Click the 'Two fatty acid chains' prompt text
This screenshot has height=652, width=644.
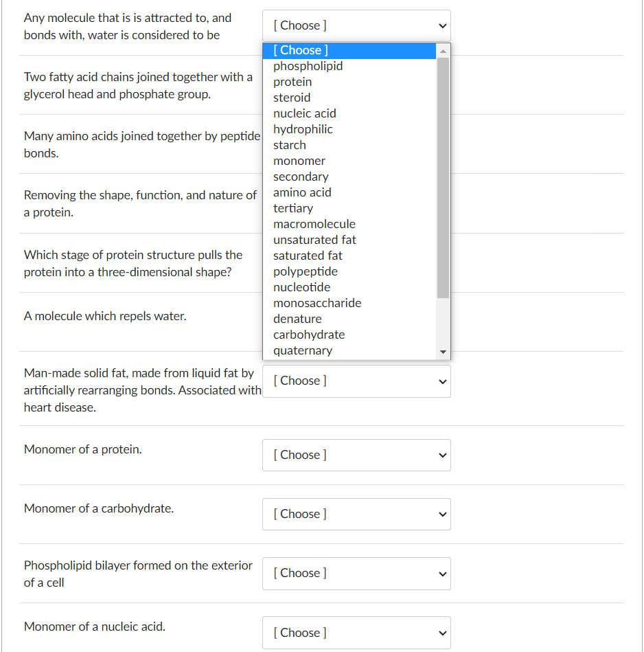pyautogui.click(x=138, y=85)
